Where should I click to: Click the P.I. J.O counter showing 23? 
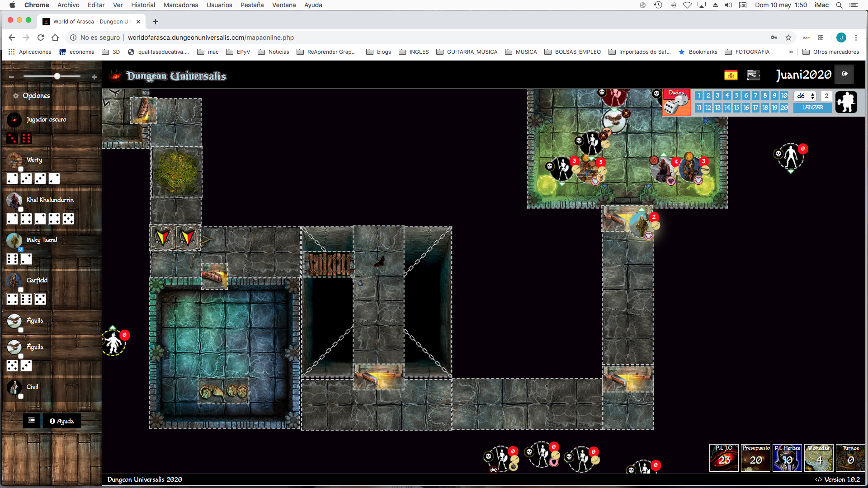coord(724,458)
